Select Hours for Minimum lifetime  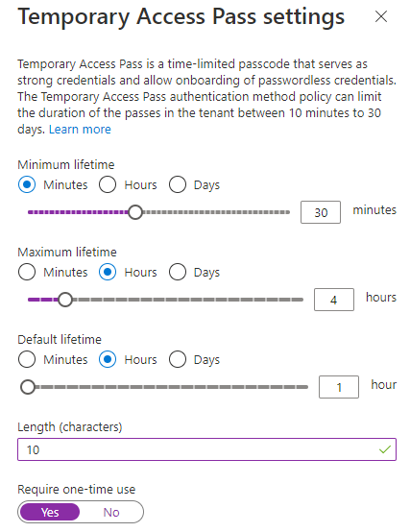point(108,185)
